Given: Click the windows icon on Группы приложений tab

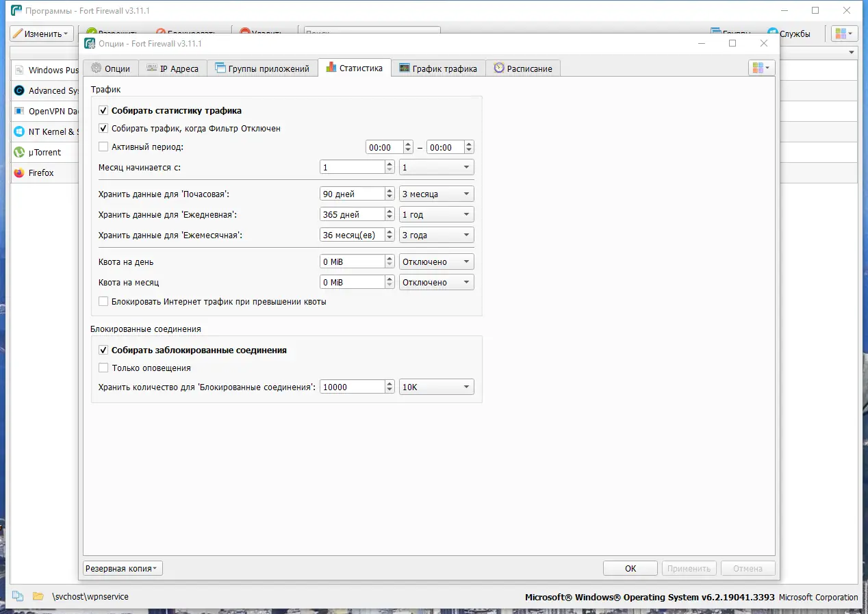Looking at the screenshot, I should point(220,68).
